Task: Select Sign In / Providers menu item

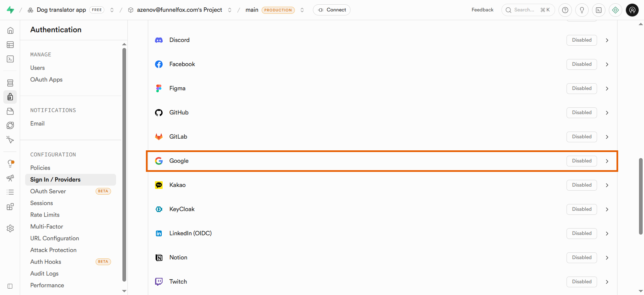Action: pyautogui.click(x=70, y=180)
